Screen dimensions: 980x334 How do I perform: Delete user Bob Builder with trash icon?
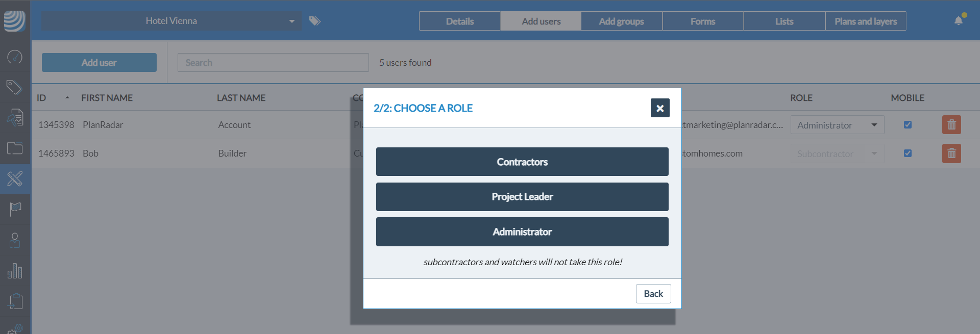[951, 153]
